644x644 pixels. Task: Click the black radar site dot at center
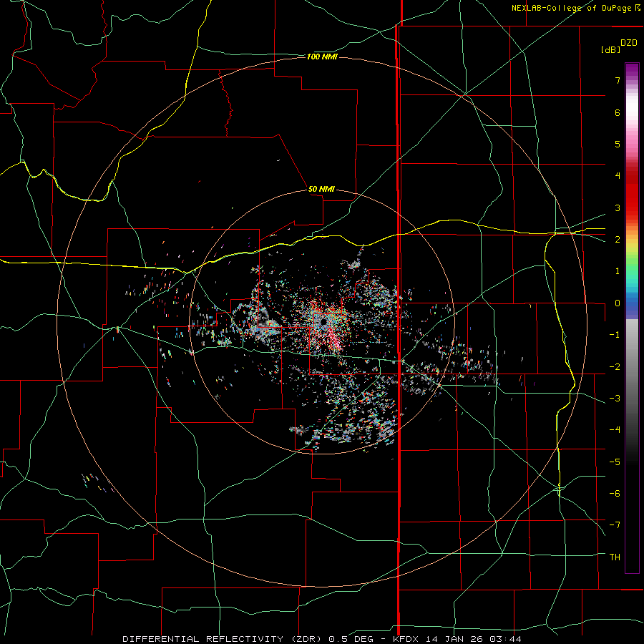[x=323, y=321]
